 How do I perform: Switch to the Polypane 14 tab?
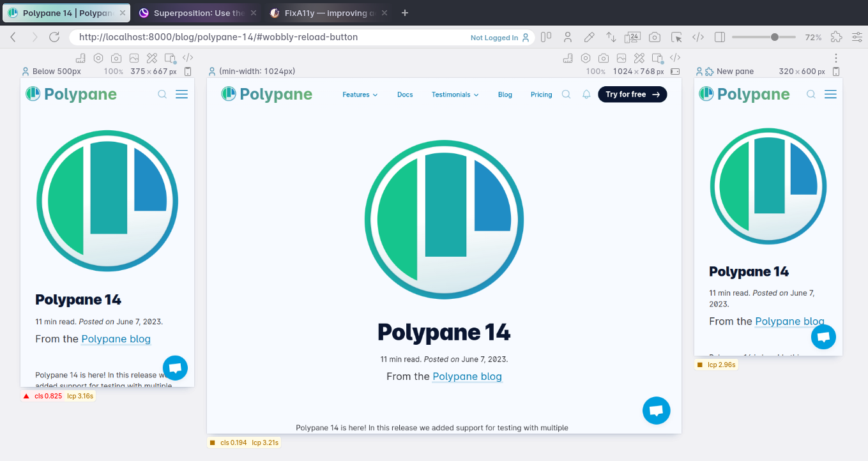click(66, 13)
